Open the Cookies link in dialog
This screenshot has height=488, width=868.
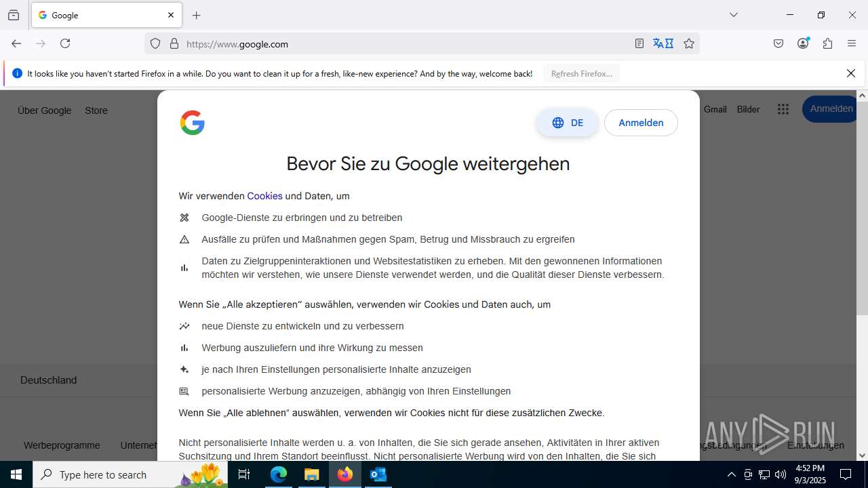[x=264, y=196]
